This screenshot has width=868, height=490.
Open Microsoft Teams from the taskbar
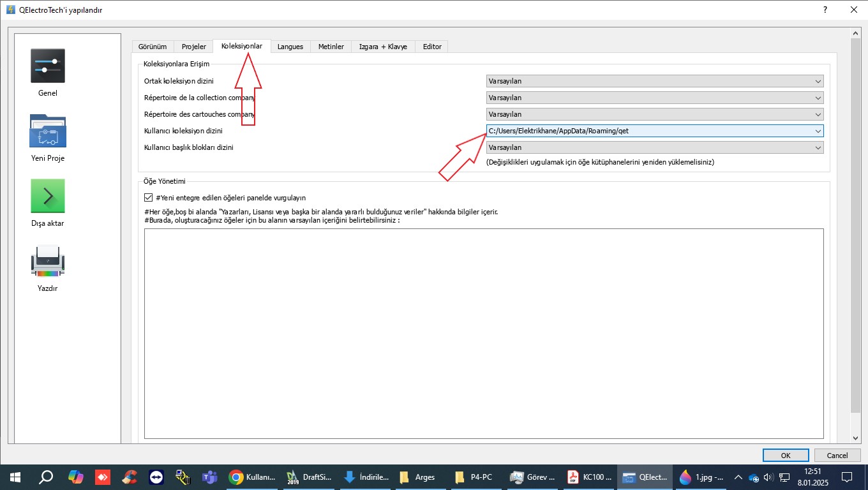(209, 477)
